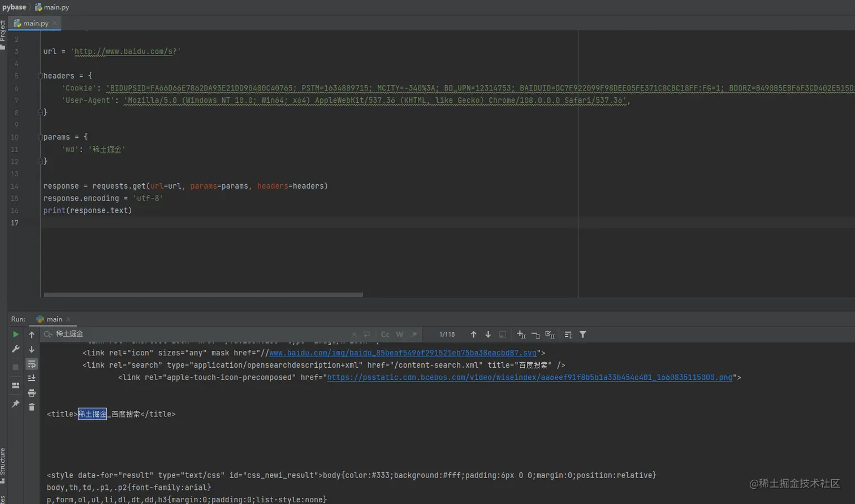This screenshot has height=504, width=855.
Task: Go to previous search occurrence
Action: pos(474,334)
